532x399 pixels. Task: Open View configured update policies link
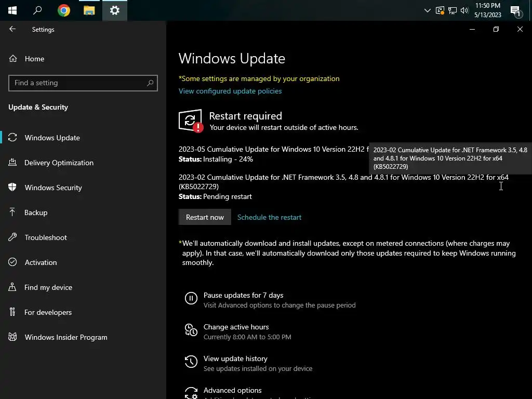[230, 91]
